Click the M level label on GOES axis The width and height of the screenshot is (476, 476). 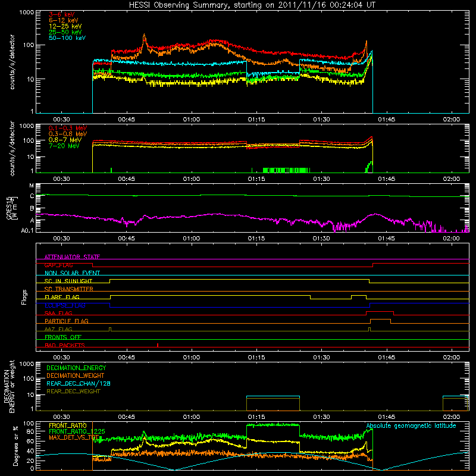32,186
